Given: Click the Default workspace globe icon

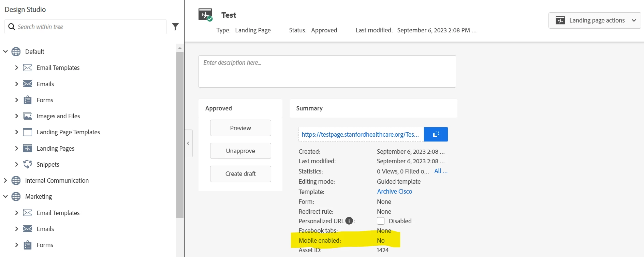Looking at the screenshot, I should [x=16, y=51].
